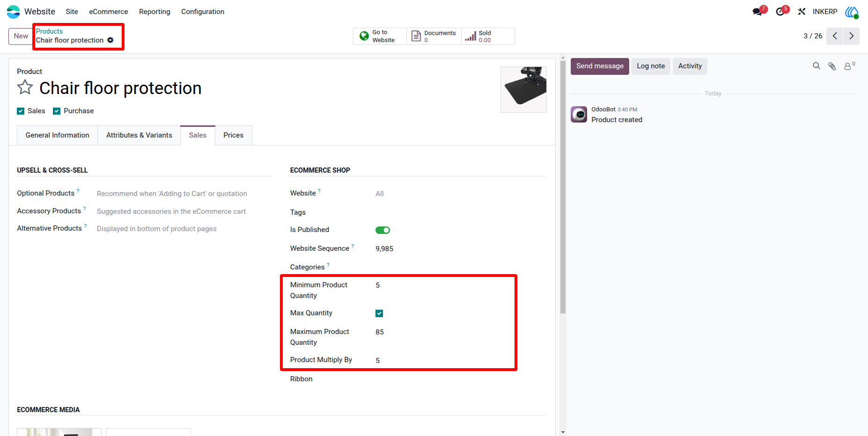The height and width of the screenshot is (436, 868).
Task: Click OdooBot avatar in message log
Action: pyautogui.click(x=579, y=114)
